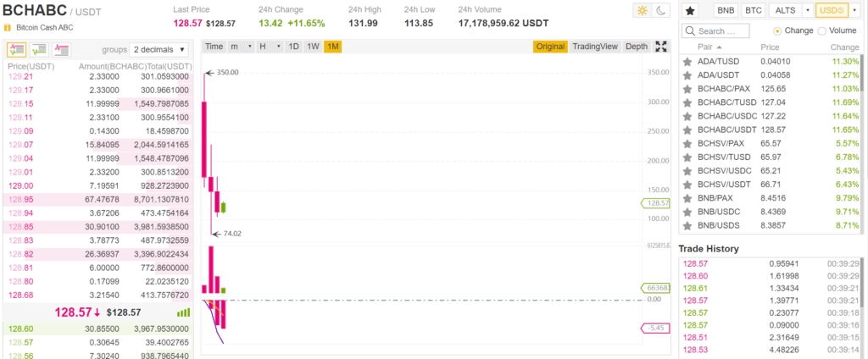Click the 128.53 trade history entry
868x359 pixels.
click(x=771, y=350)
